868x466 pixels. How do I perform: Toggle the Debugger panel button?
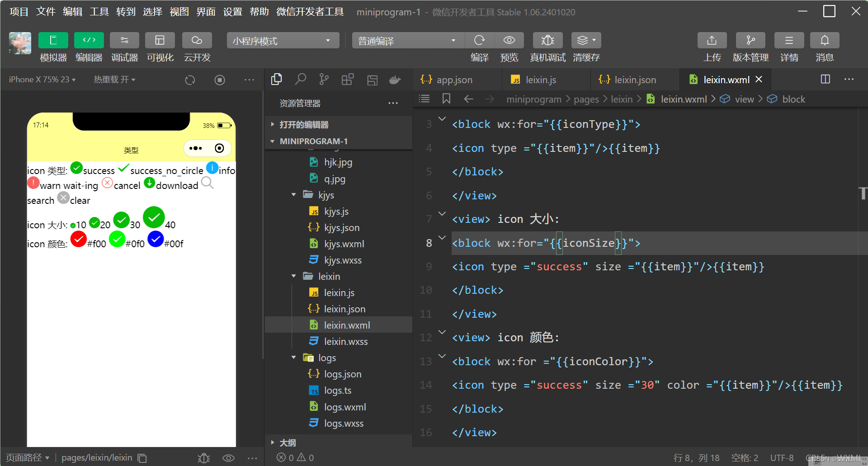tap(124, 40)
